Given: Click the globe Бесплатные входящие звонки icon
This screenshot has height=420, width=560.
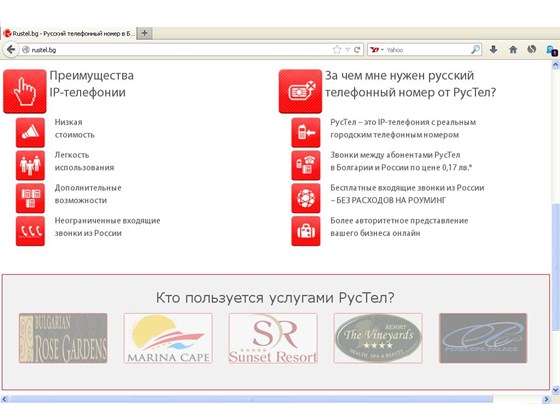Looking at the screenshot, I should click(x=306, y=198).
